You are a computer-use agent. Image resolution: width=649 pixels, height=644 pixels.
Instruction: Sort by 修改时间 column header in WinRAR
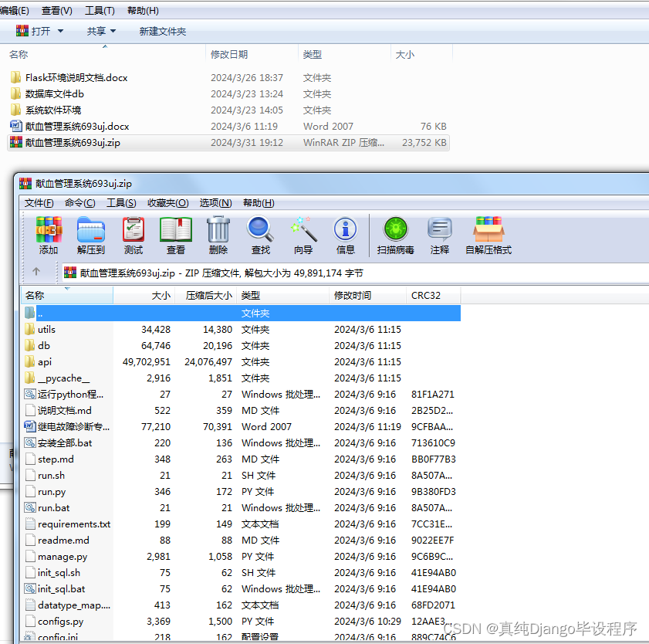click(x=367, y=296)
